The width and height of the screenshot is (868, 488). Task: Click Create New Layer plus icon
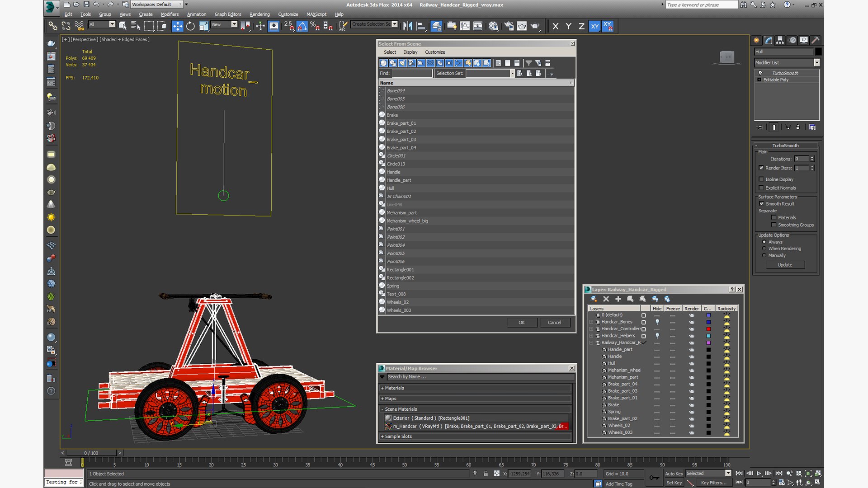click(x=618, y=299)
